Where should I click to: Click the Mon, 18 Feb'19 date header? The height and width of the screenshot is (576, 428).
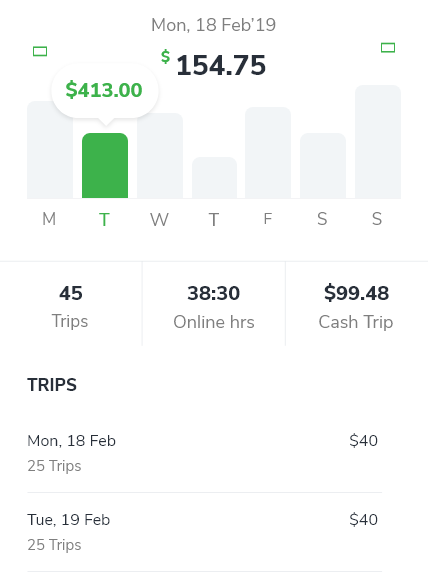[x=213, y=25]
